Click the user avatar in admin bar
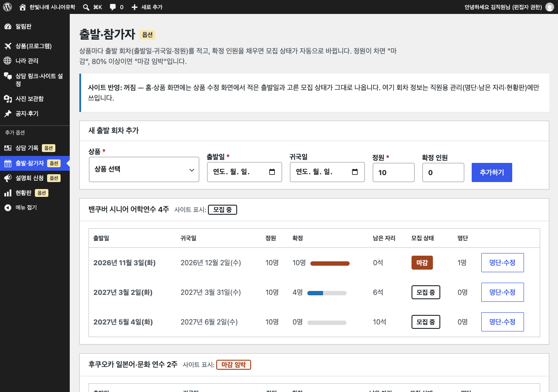Viewport: 558px width, 392px height. point(549,7)
